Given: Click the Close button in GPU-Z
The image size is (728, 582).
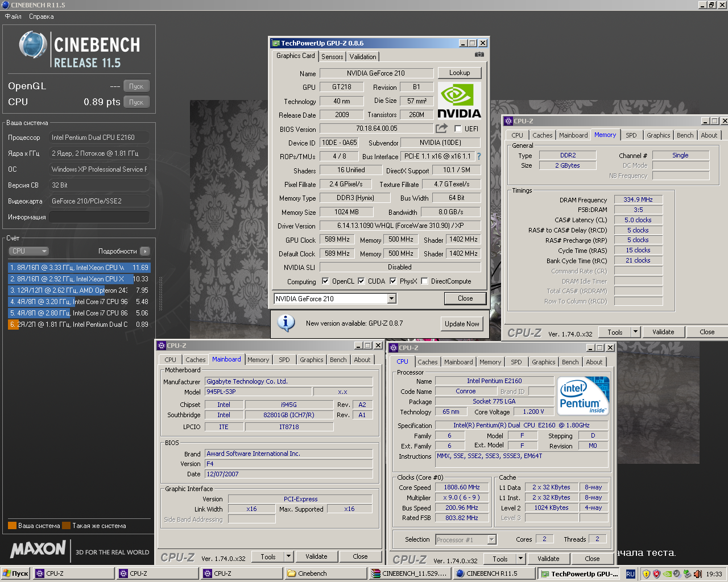Looking at the screenshot, I should click(465, 298).
